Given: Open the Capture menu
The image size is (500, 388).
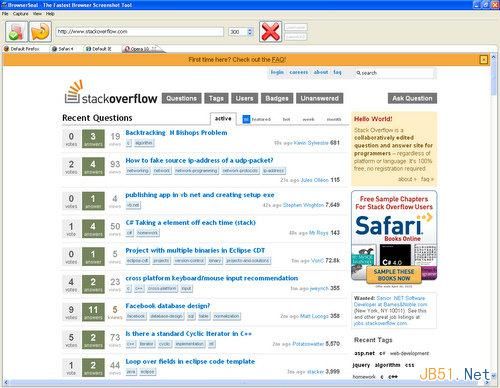Looking at the screenshot, I should click(x=20, y=14).
